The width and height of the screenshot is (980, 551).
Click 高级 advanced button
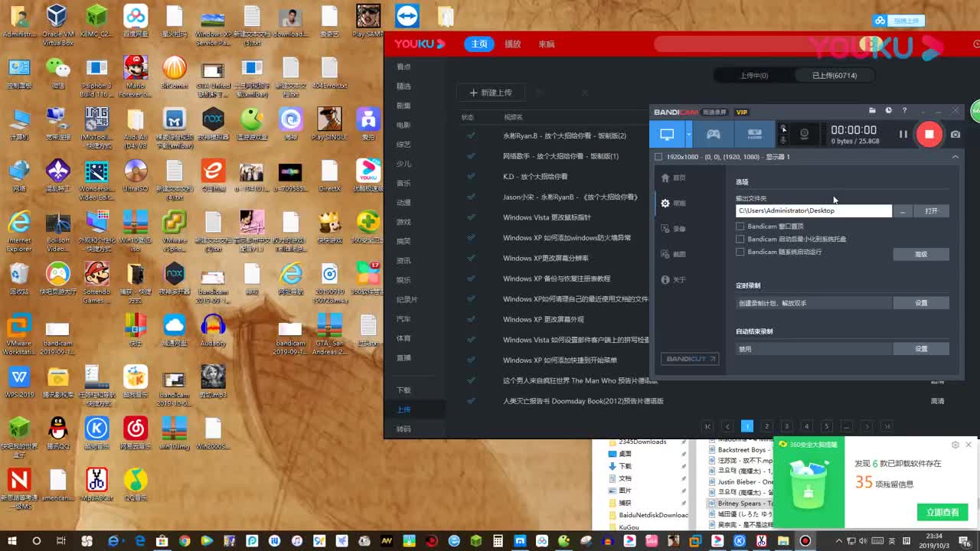pos(921,254)
